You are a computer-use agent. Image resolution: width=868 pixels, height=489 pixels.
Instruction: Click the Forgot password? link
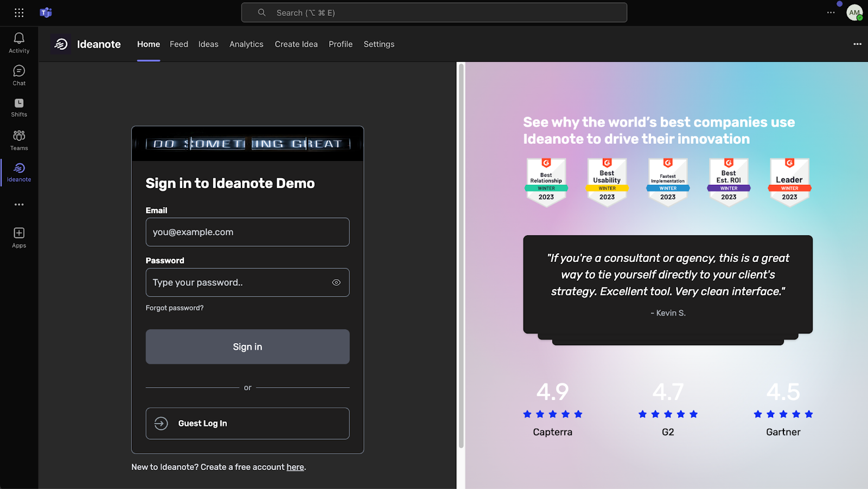[175, 308]
